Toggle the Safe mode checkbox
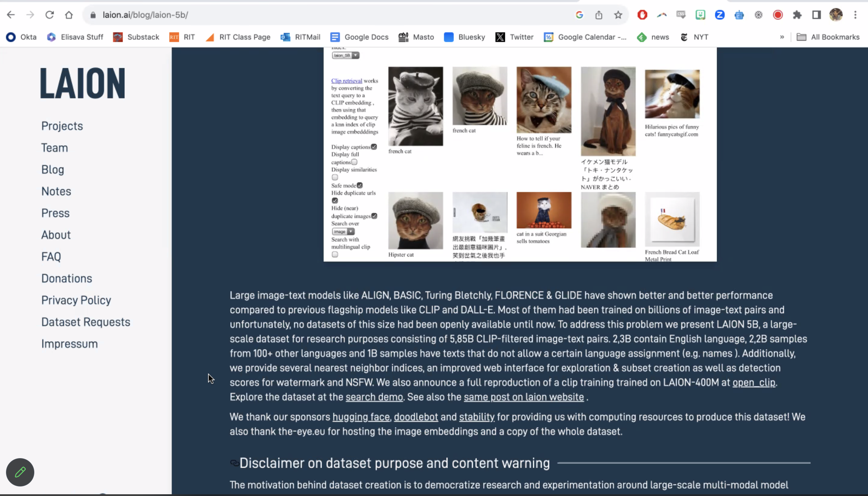Screen dimensions: 868x496 [x=360, y=185]
